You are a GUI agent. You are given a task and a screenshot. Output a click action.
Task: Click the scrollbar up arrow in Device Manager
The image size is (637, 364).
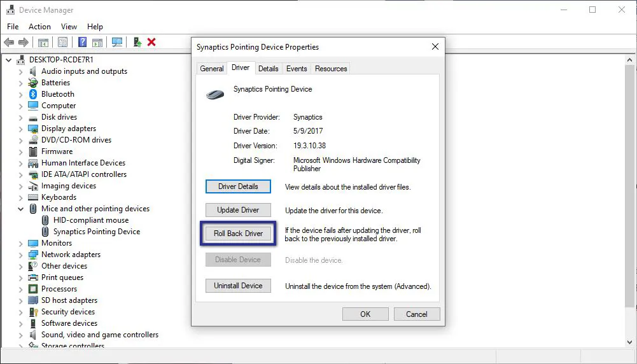point(630,60)
